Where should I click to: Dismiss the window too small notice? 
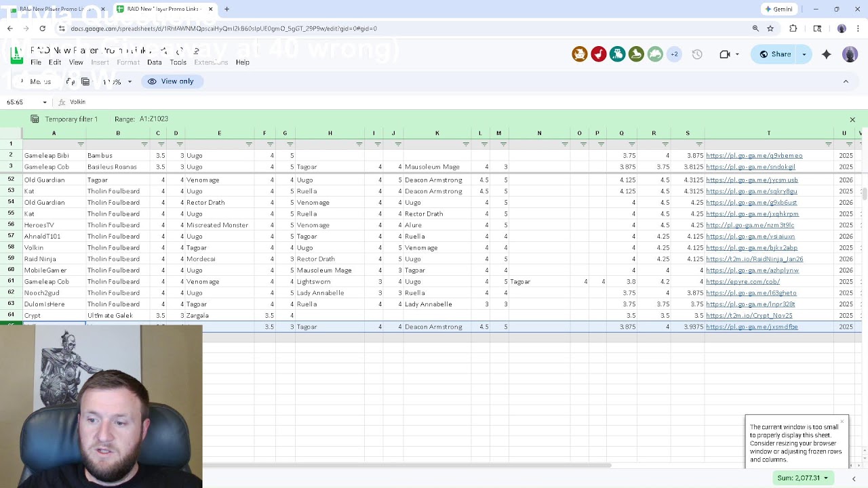pos(842,422)
